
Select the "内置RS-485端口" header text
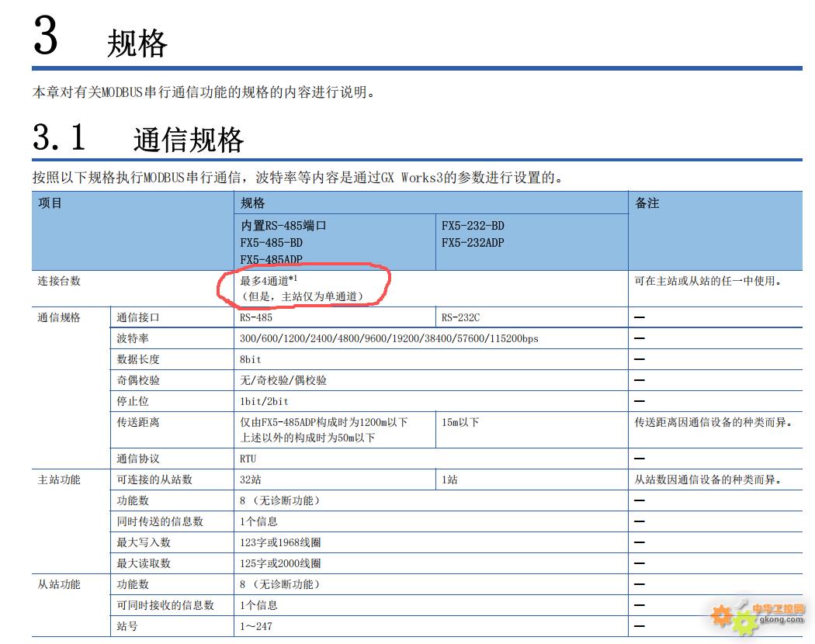283,226
